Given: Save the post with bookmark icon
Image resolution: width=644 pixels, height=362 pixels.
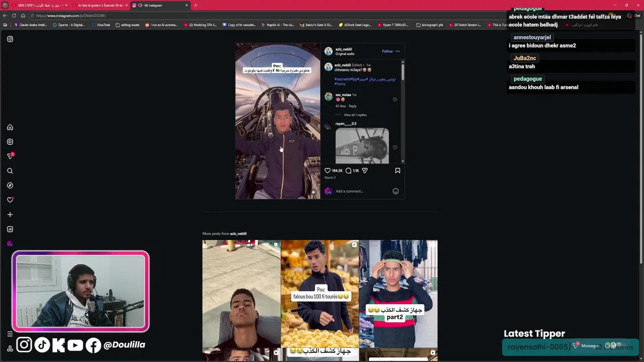Looking at the screenshot, I should (x=397, y=170).
